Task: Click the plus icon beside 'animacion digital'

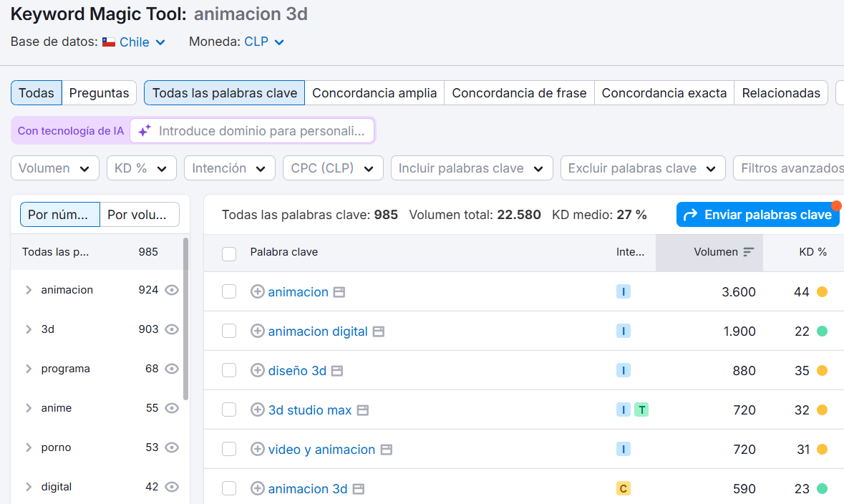Action: 258,331
